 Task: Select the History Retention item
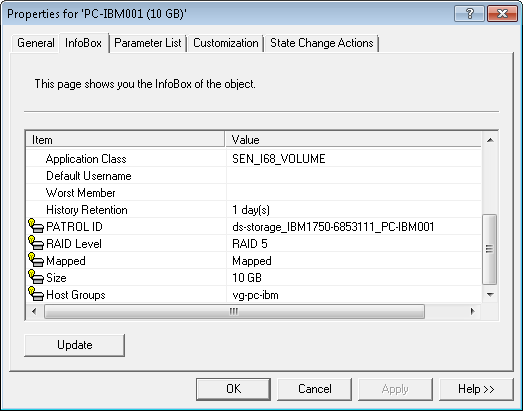point(87,210)
